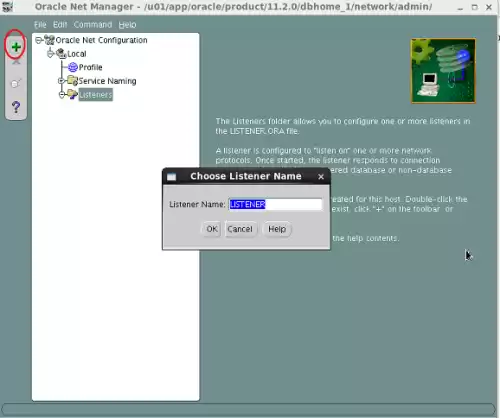
Task: Collapse the Local tree node
Action: click(50, 54)
